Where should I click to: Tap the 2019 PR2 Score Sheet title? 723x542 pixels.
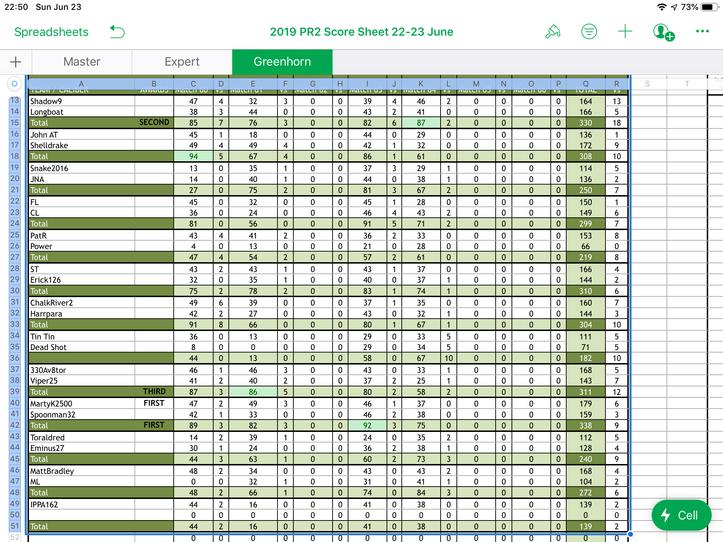[361, 32]
